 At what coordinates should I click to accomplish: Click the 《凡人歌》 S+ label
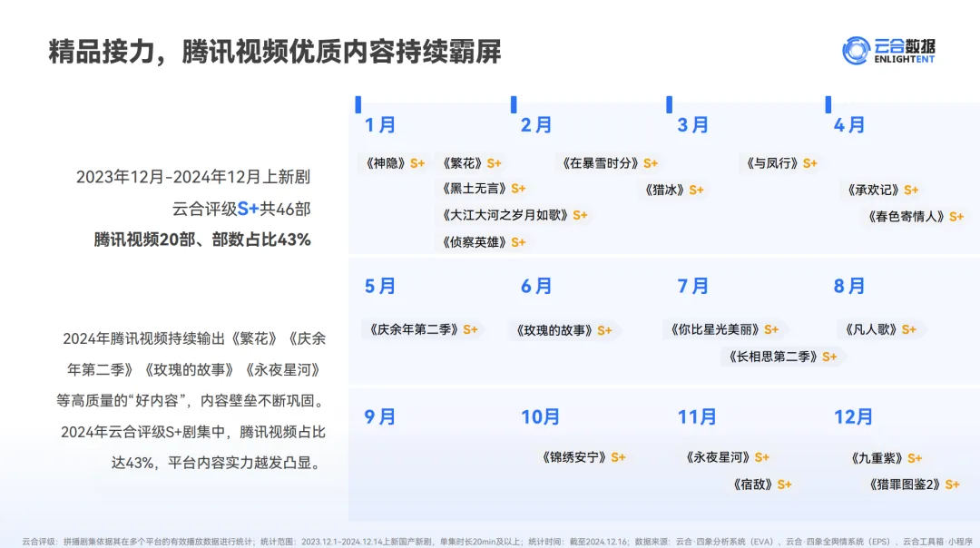click(879, 329)
